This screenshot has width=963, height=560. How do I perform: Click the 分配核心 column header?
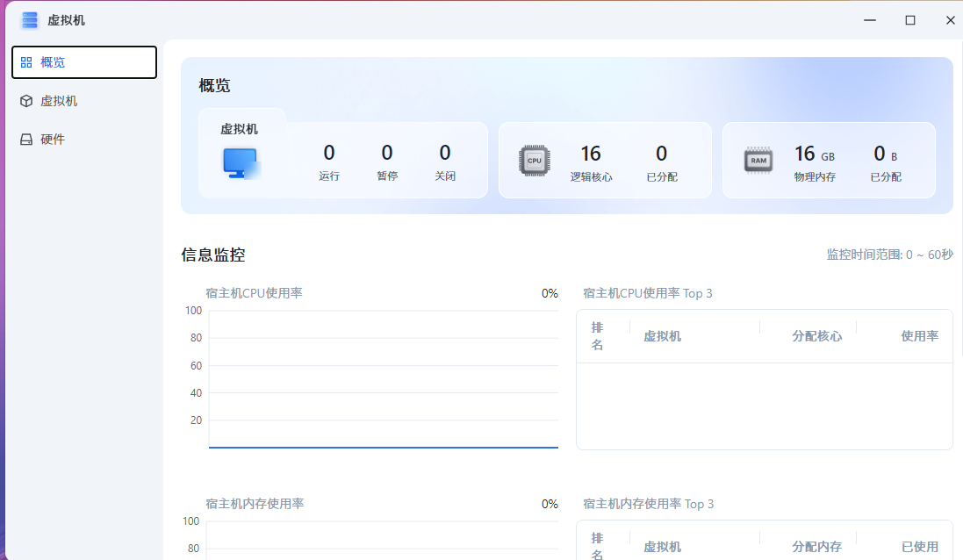[816, 336]
